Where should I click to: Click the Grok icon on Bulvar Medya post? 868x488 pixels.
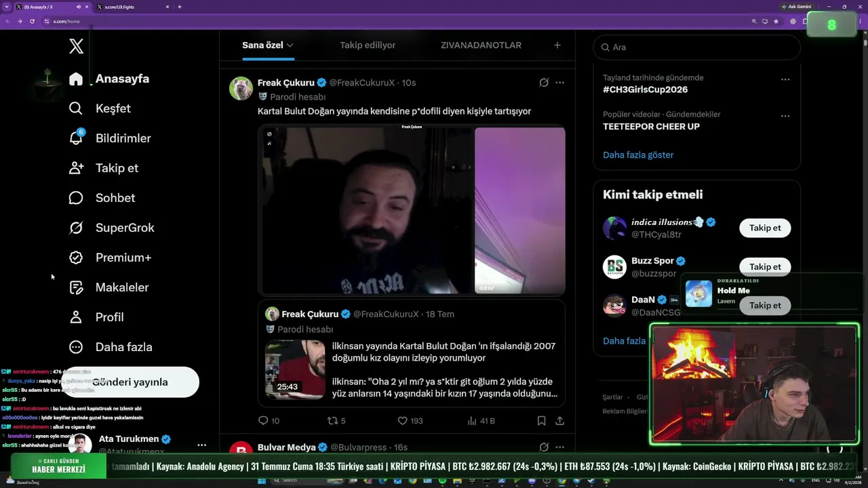(544, 447)
